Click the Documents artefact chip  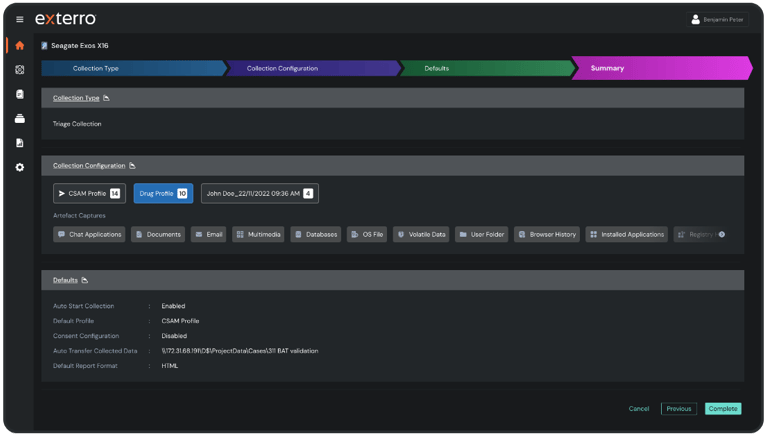click(158, 235)
